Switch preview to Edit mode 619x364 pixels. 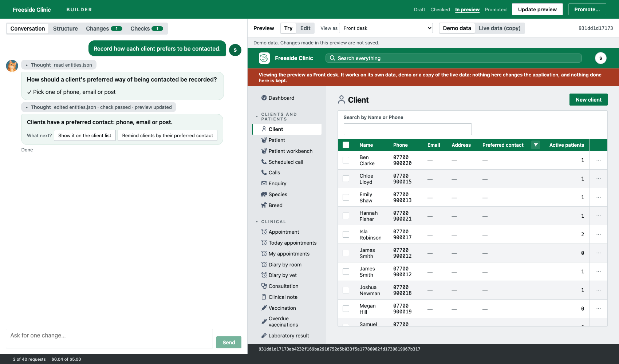305,28
